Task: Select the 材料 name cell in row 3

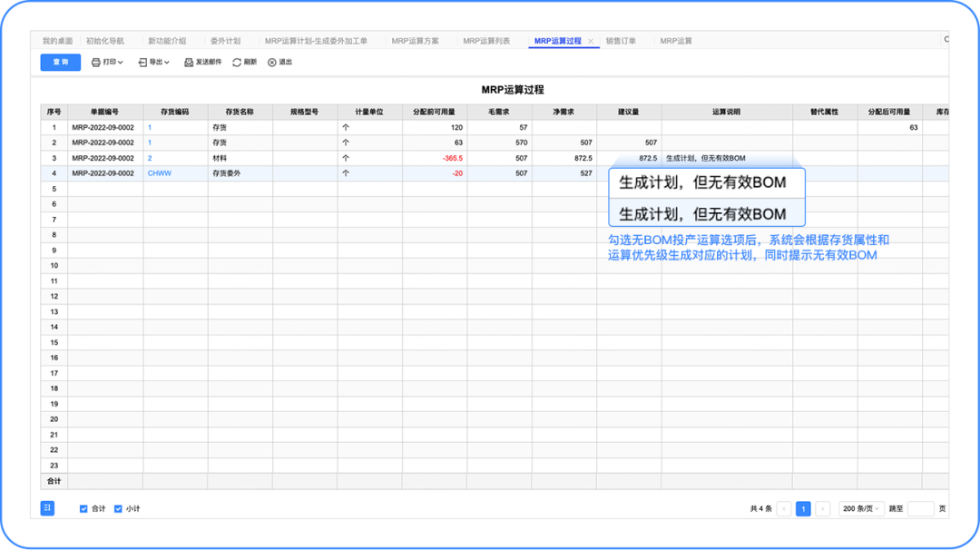Action: pos(240,158)
